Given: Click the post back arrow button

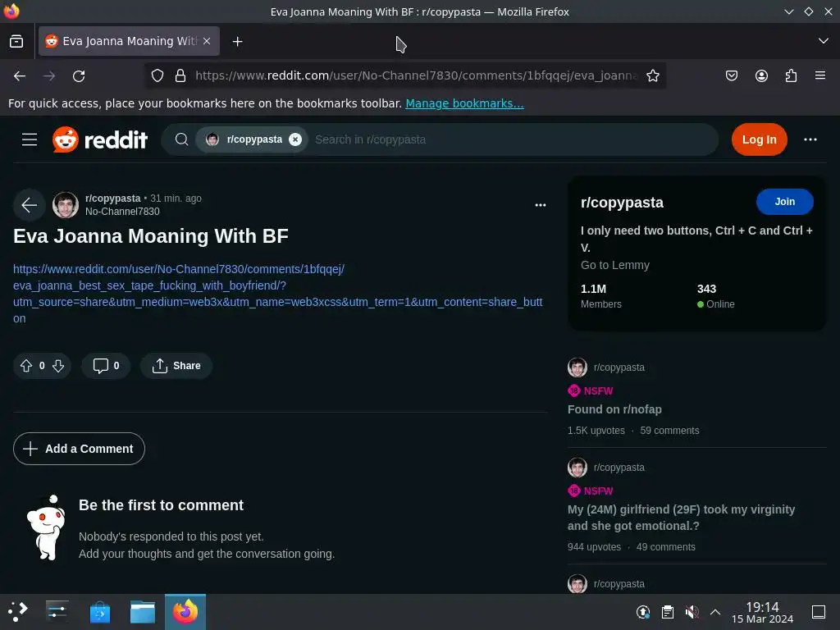Looking at the screenshot, I should (x=29, y=204).
